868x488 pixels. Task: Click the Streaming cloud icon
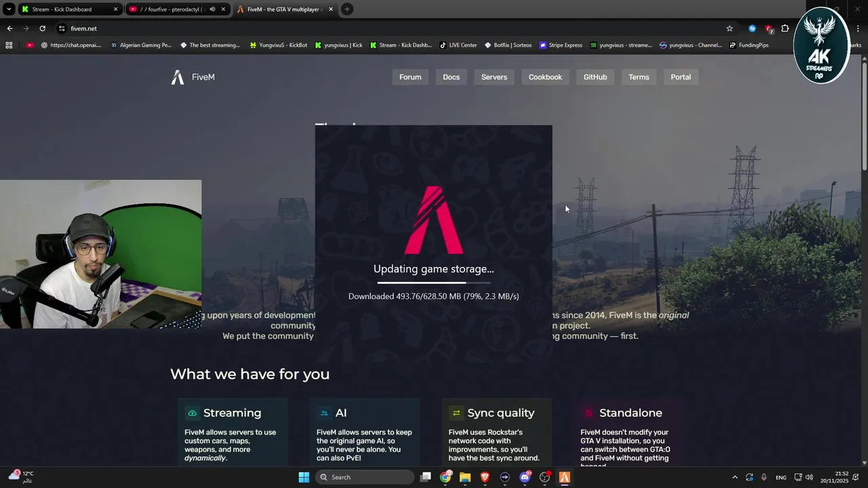coord(193,413)
